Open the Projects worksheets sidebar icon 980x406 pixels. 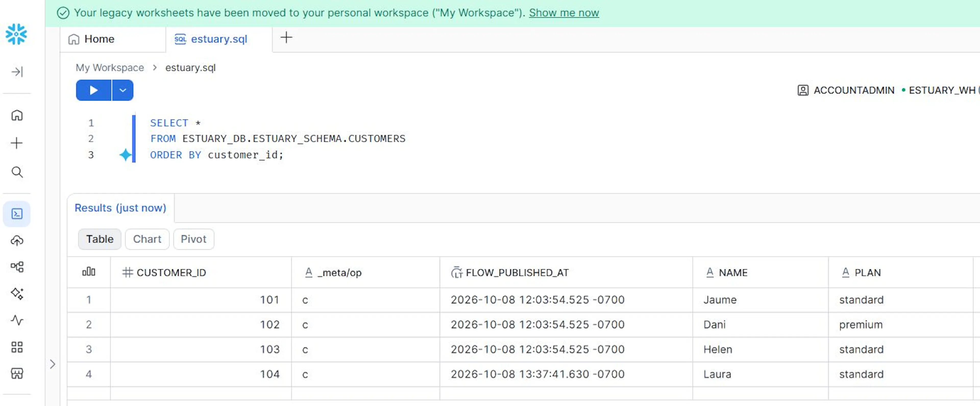[x=17, y=214]
